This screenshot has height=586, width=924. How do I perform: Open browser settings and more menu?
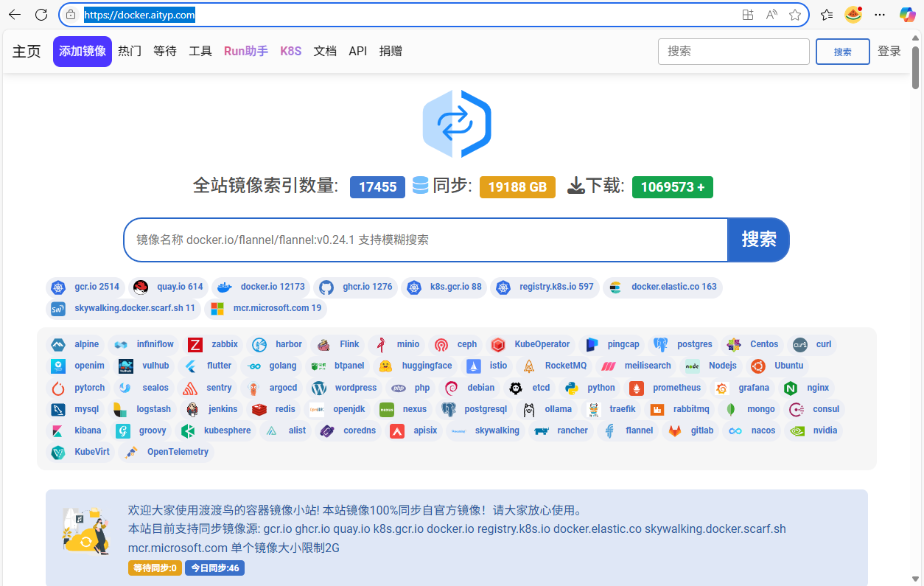(880, 15)
